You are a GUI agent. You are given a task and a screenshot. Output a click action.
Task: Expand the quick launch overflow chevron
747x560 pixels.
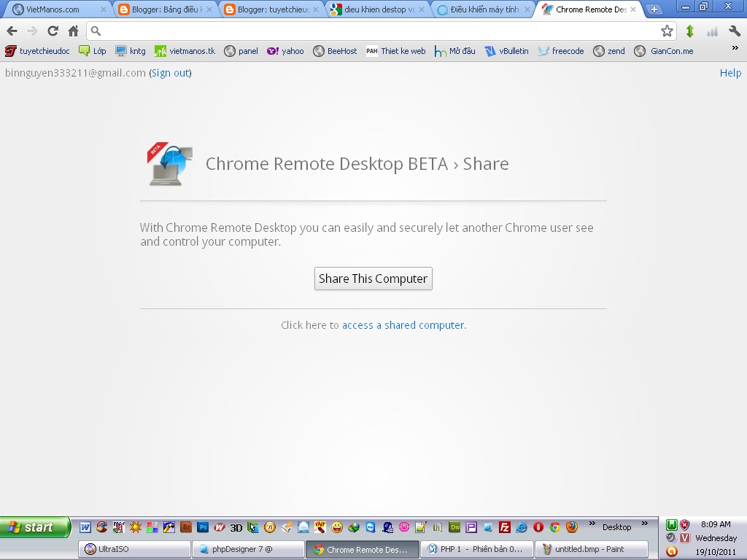pos(592,524)
